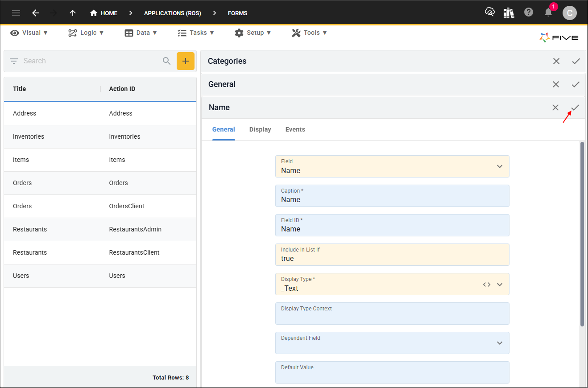Select the Inventories row

[100, 136]
